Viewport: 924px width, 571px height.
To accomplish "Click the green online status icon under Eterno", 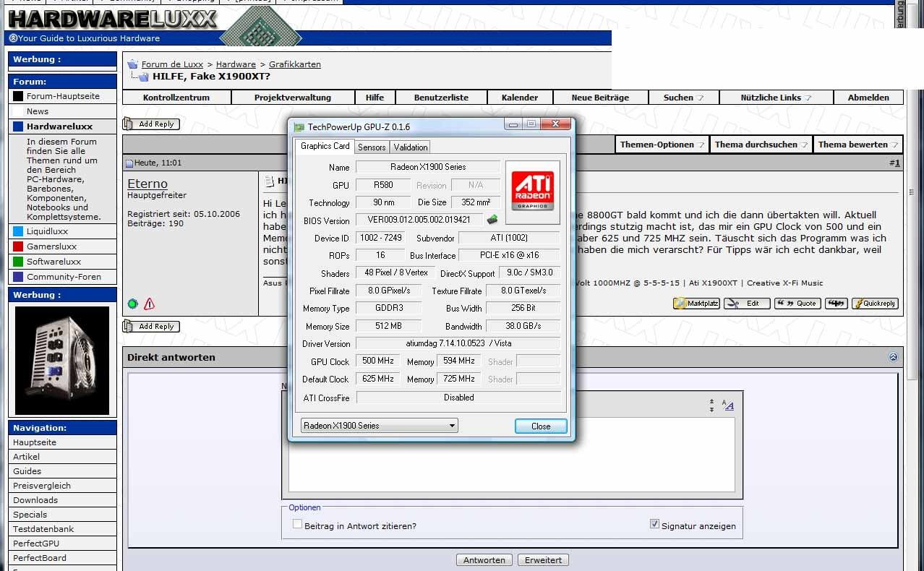I will pos(132,304).
